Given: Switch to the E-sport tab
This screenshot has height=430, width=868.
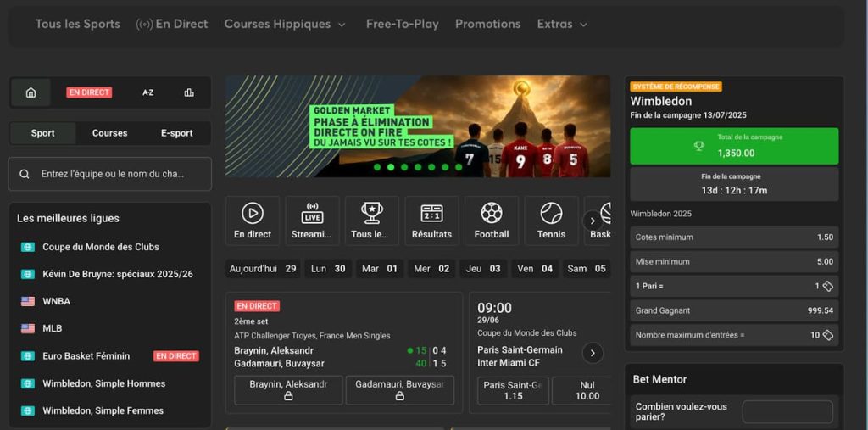Looking at the screenshot, I should coord(177,133).
